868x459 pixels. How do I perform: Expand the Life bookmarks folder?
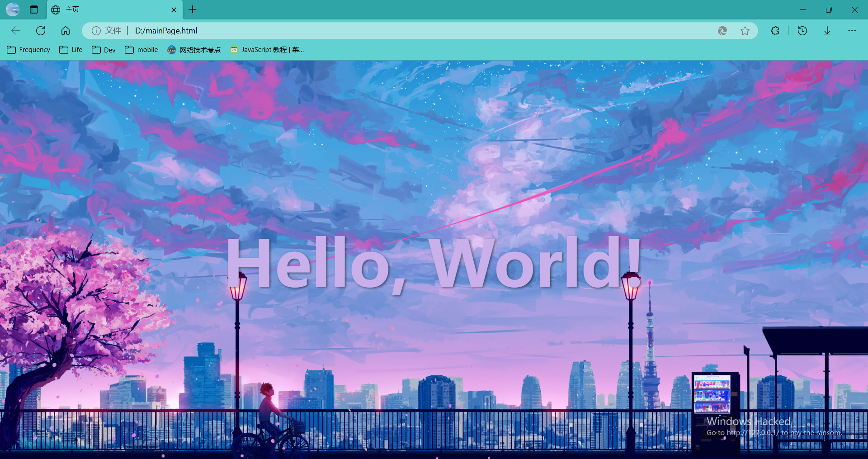[71, 50]
